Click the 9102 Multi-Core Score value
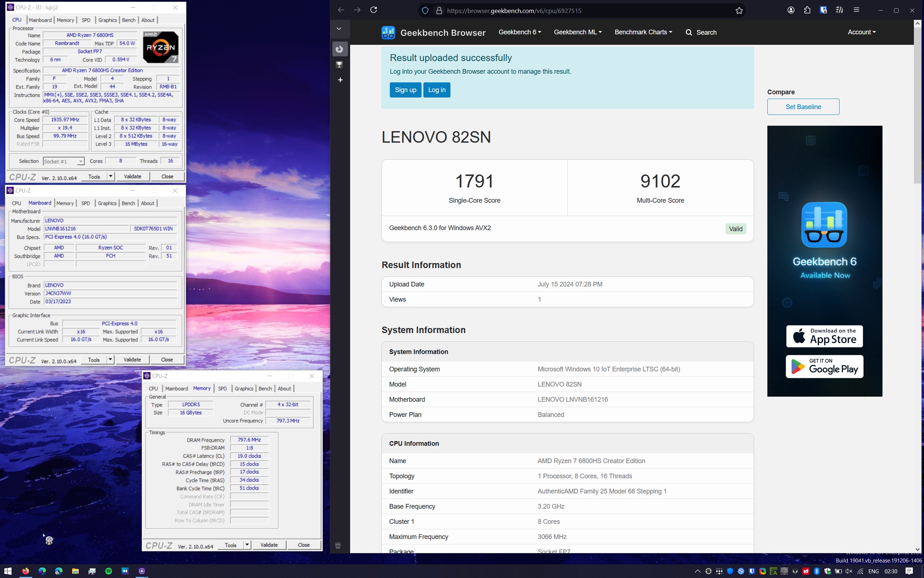 pyautogui.click(x=660, y=181)
